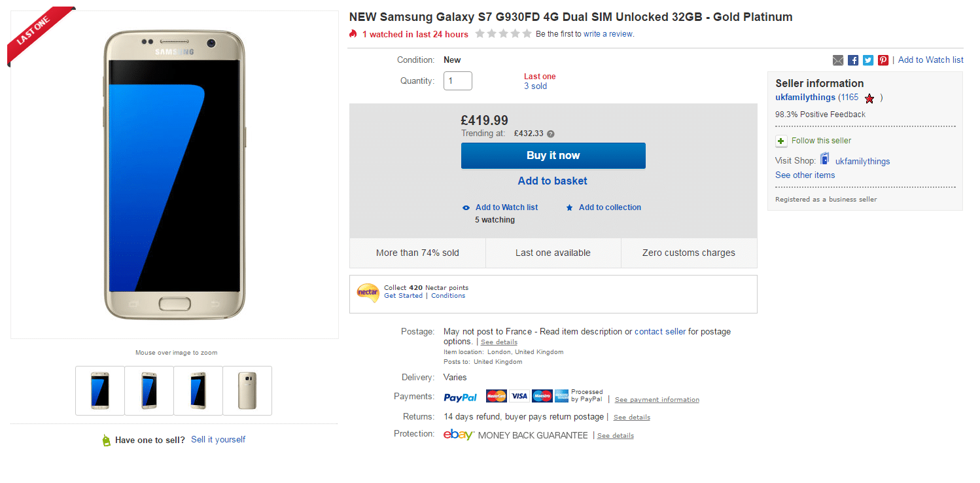Pin item with Pinterest icon
Viewport: 980px width, 483px height.
pos(883,60)
